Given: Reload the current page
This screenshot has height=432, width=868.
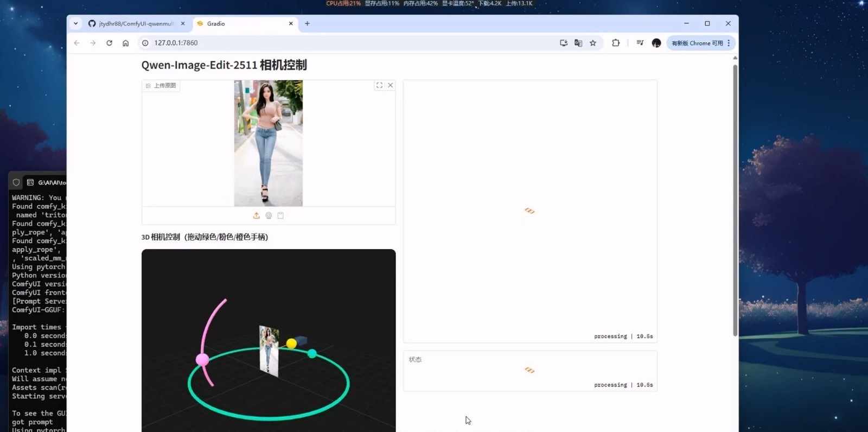Looking at the screenshot, I should 109,43.
